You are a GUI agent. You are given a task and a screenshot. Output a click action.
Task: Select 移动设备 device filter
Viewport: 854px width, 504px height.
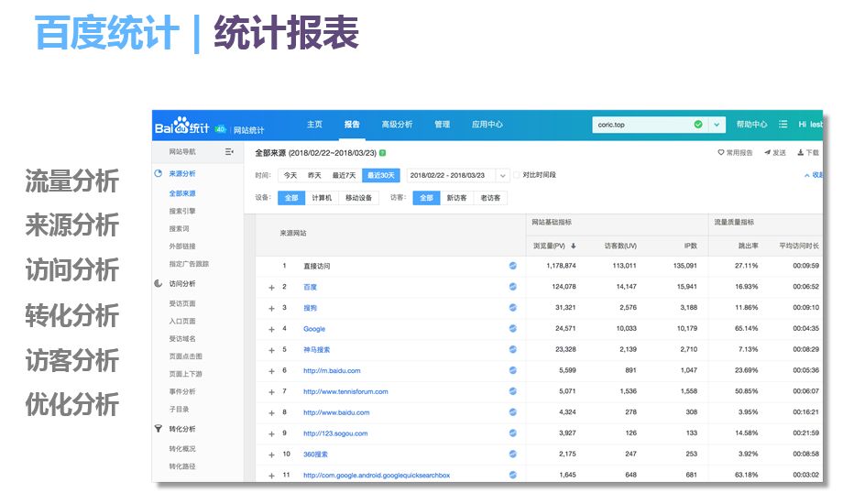358,198
